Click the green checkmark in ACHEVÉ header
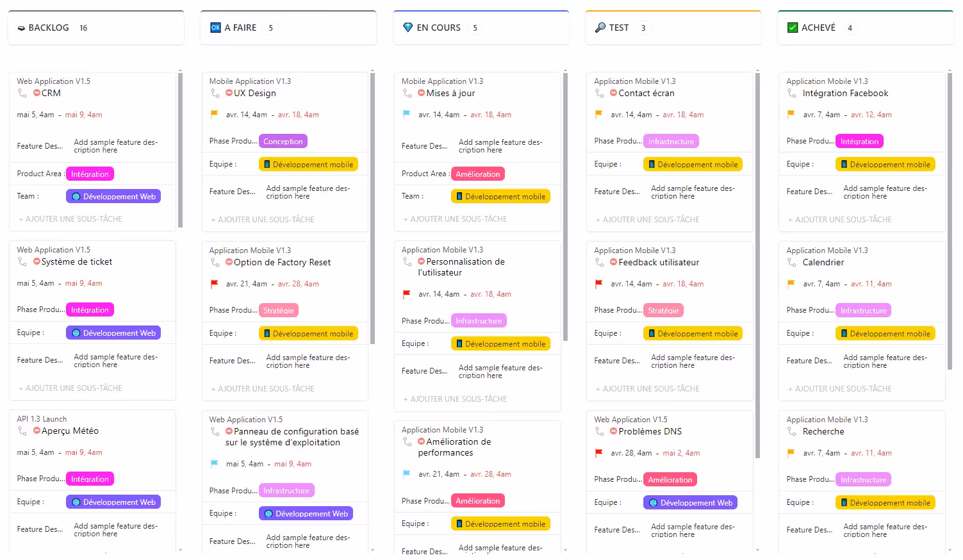 pos(793,28)
